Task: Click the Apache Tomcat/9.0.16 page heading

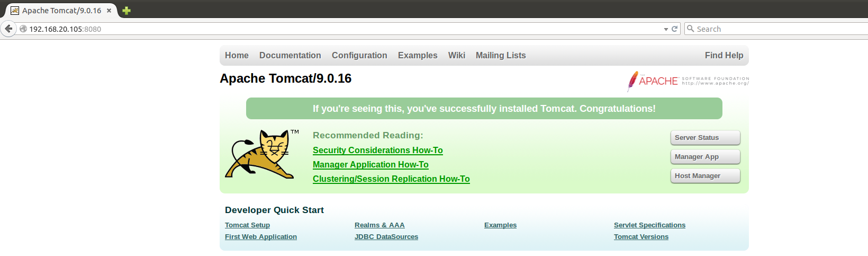Action: (286, 78)
